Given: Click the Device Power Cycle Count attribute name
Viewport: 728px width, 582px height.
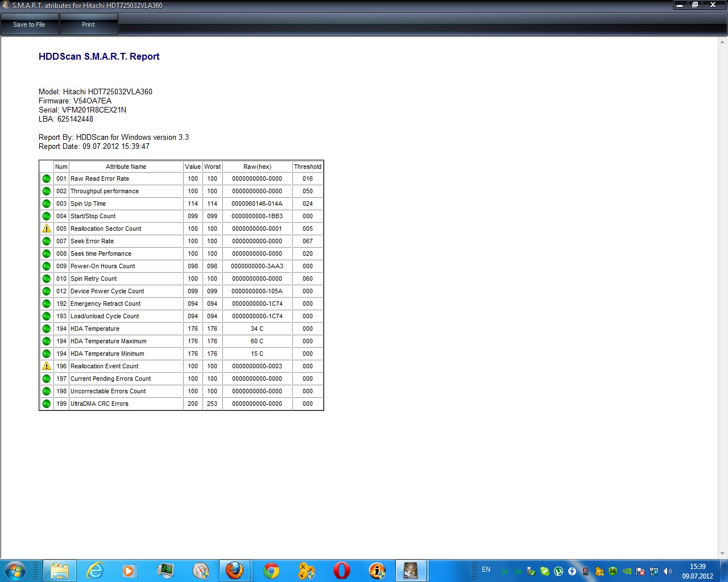Looking at the screenshot, I should pyautogui.click(x=107, y=291).
